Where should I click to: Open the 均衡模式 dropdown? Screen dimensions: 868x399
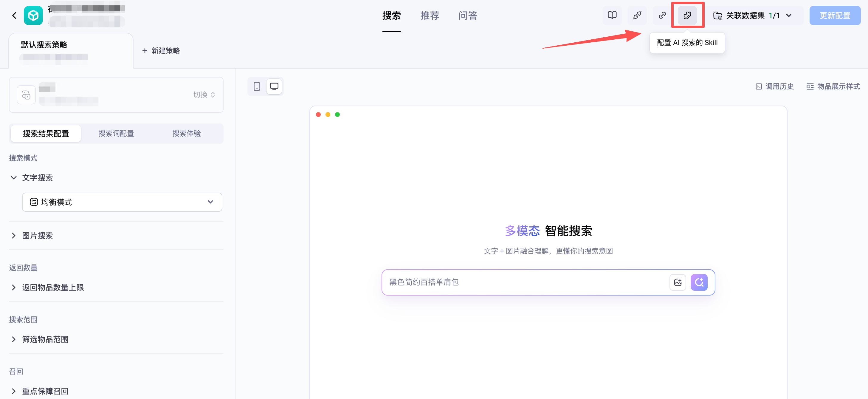click(122, 202)
